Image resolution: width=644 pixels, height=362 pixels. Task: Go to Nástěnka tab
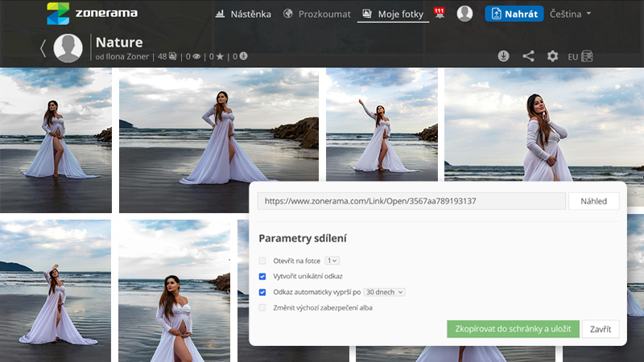(245, 14)
